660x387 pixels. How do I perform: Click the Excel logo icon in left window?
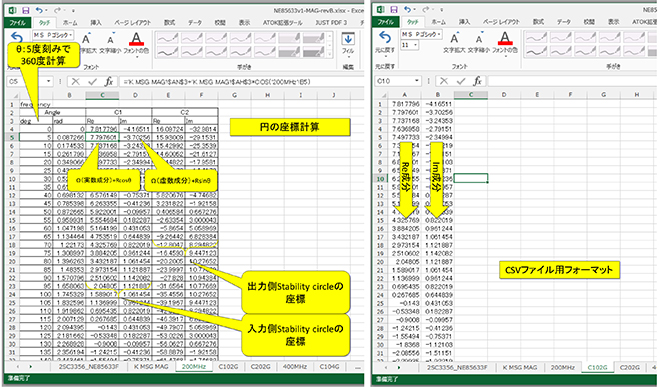(x=13, y=10)
